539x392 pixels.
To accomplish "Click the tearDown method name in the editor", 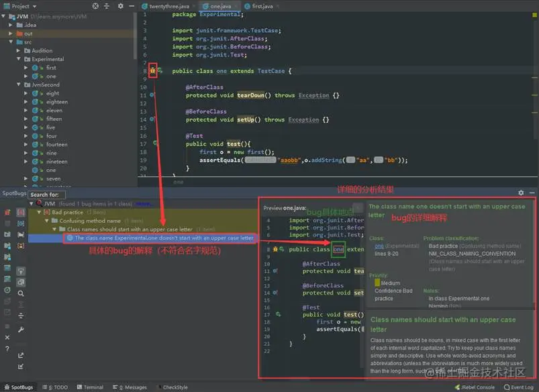I will (250, 95).
